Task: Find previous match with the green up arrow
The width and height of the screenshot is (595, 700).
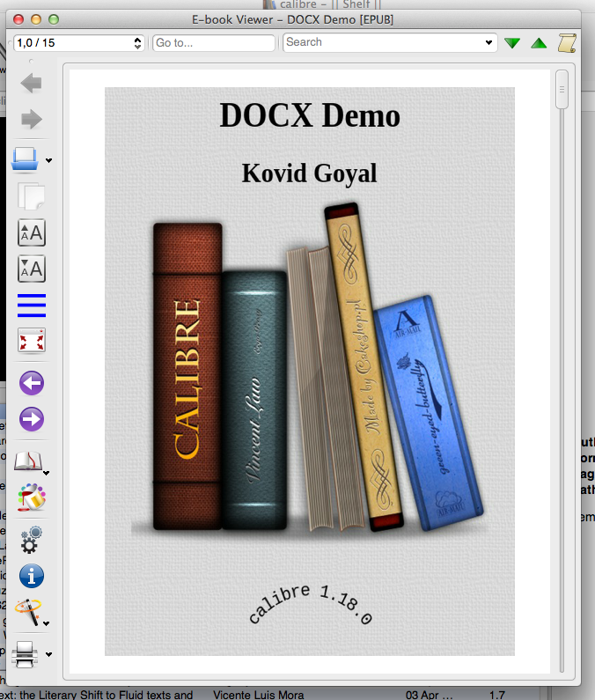Action: point(540,43)
